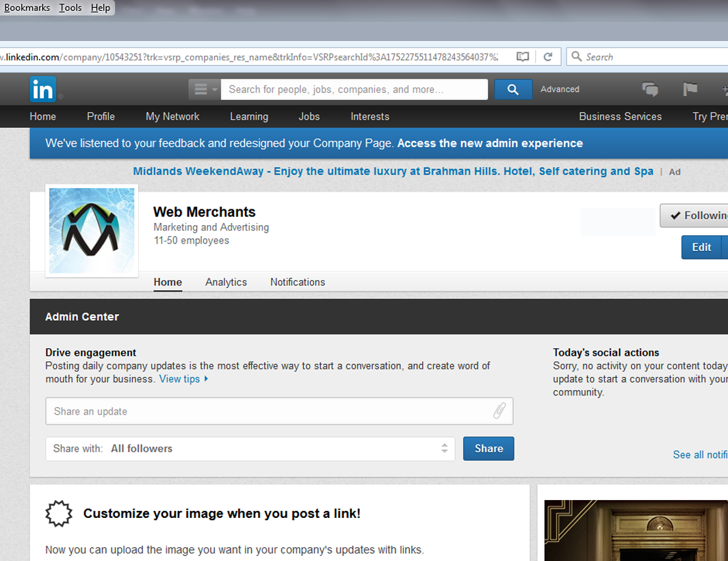Viewport: 728px width, 561px height.
Task: Open the Notifications tab
Action: coord(298,282)
